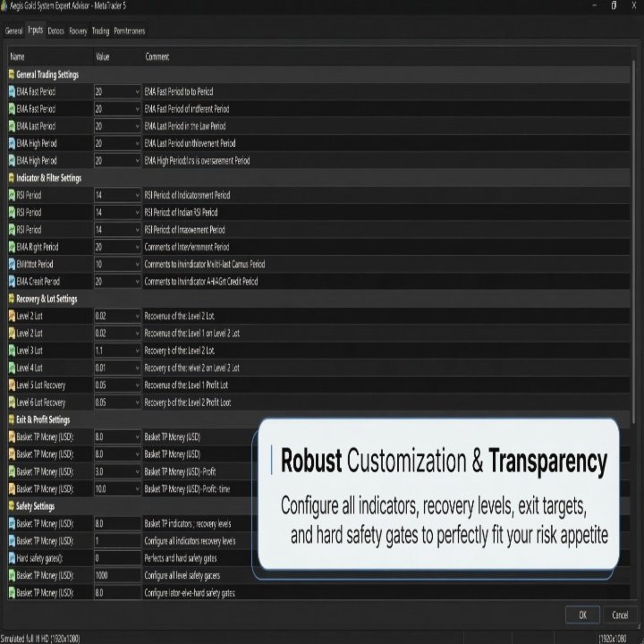Click the Hard safety gates row icon
Image resolution: width=644 pixels, height=644 pixels.
coord(12,558)
